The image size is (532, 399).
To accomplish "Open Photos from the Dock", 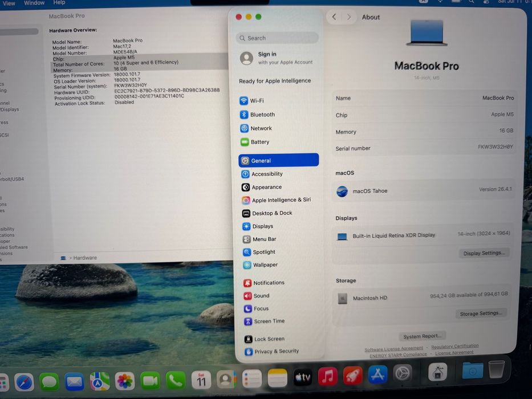I will (124, 381).
